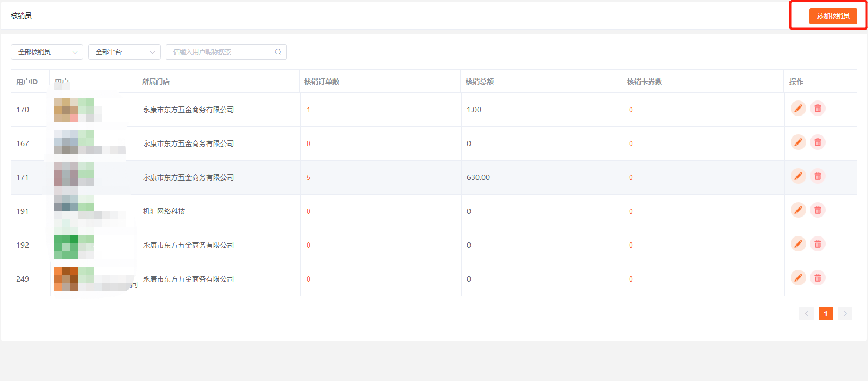The width and height of the screenshot is (868, 381).
Task: Click the user ID 170 cell
Action: (23, 110)
